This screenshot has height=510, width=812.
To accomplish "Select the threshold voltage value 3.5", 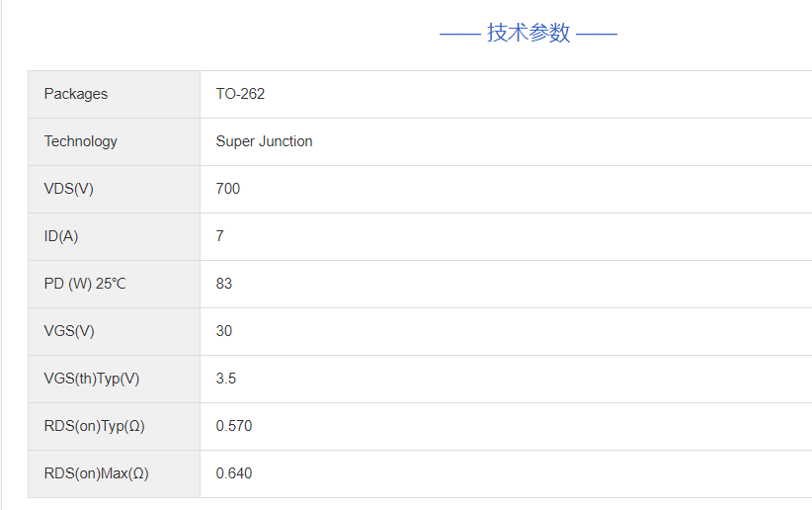I will 226,379.
